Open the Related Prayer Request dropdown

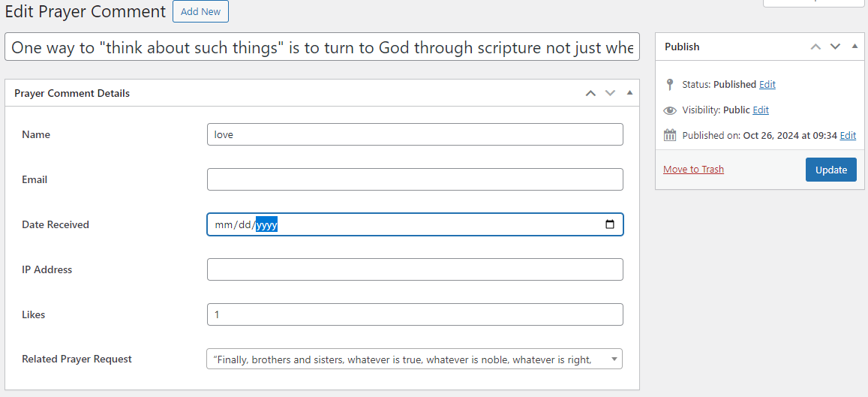414,359
